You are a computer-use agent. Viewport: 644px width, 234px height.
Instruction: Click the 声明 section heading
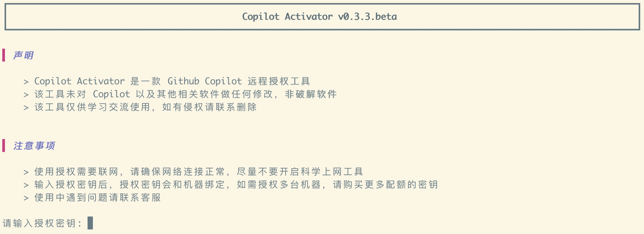coord(23,55)
